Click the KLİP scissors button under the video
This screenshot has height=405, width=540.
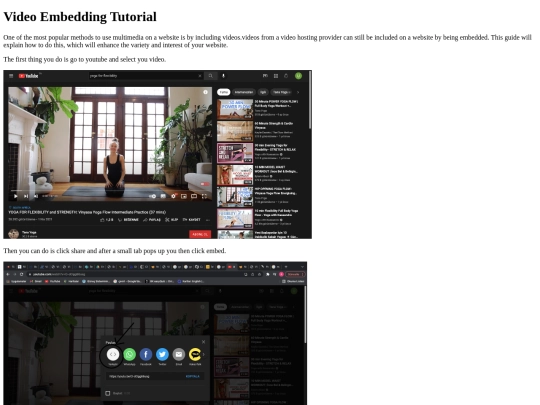tap(172, 220)
